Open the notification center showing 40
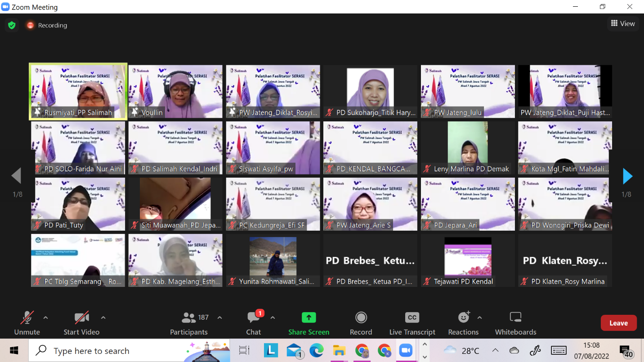The height and width of the screenshot is (362, 644). click(626, 352)
